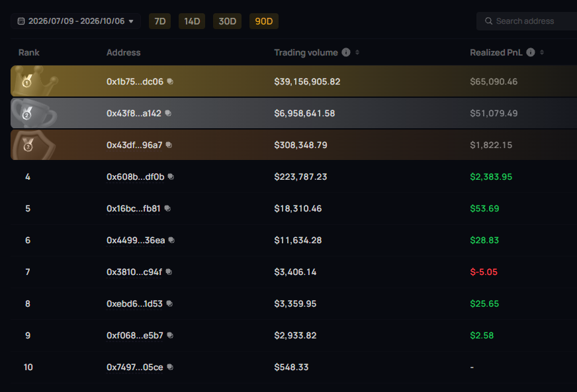The image size is (577, 392).
Task: Open address 0x43f8...a142
Action: coord(134,113)
